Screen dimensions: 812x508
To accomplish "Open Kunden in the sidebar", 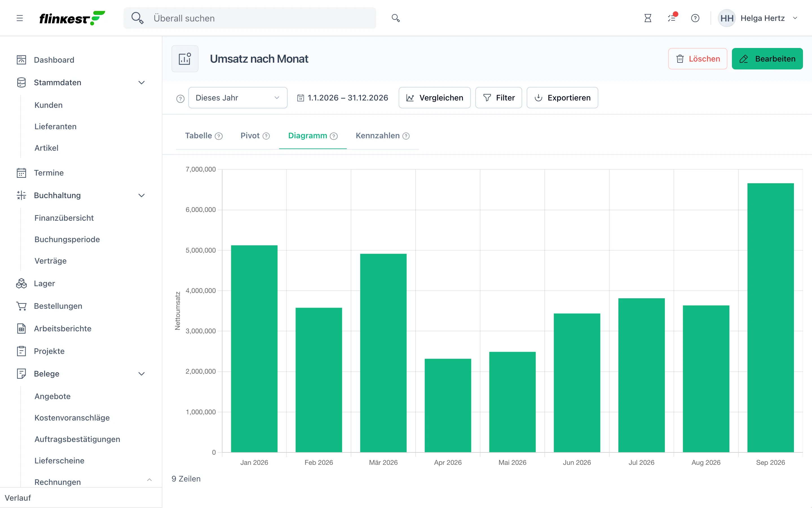I will (48, 105).
